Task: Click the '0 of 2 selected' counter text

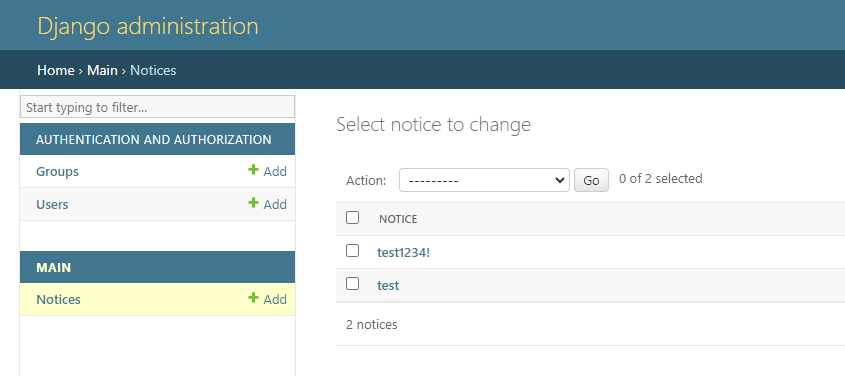Action: click(661, 178)
